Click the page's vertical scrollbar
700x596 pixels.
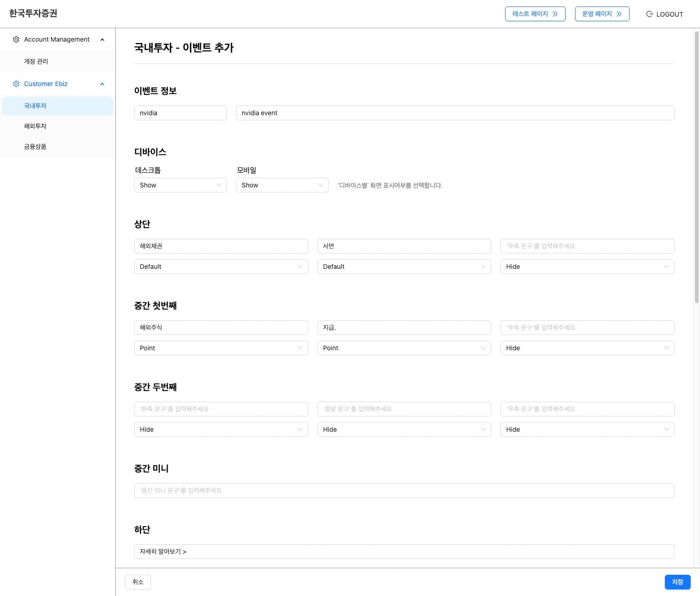click(696, 167)
